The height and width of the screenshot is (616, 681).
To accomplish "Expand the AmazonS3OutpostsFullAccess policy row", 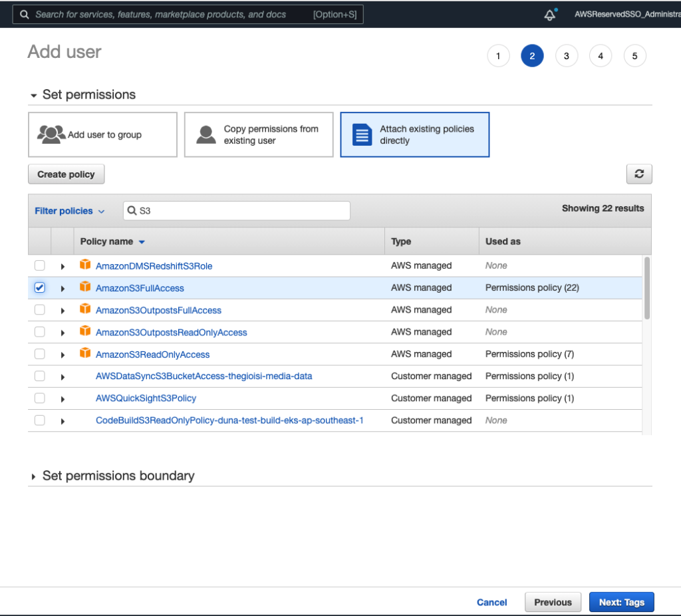I will click(63, 311).
